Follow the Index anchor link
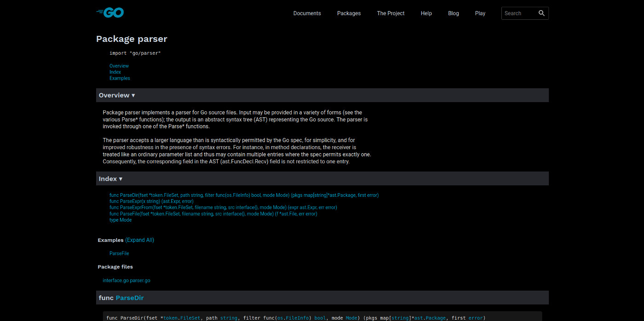 pos(115,72)
